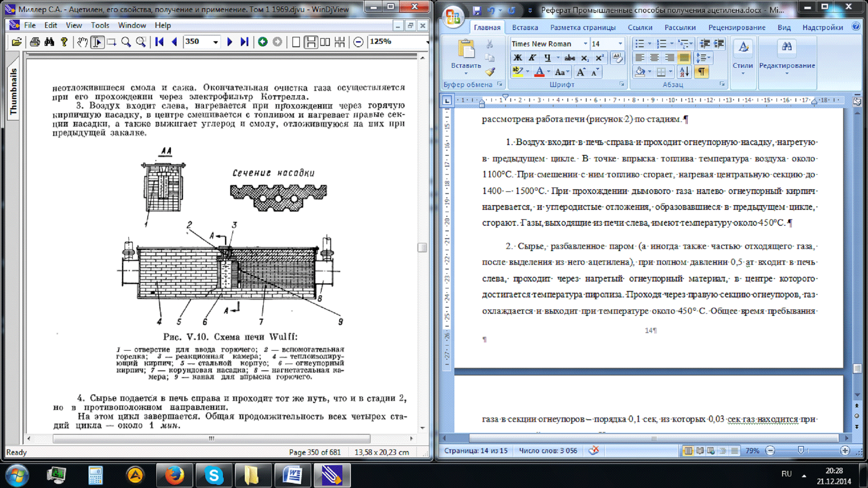Click the Format Painter brush in Word
The height and width of the screenshot is (488, 868).
pos(490,72)
